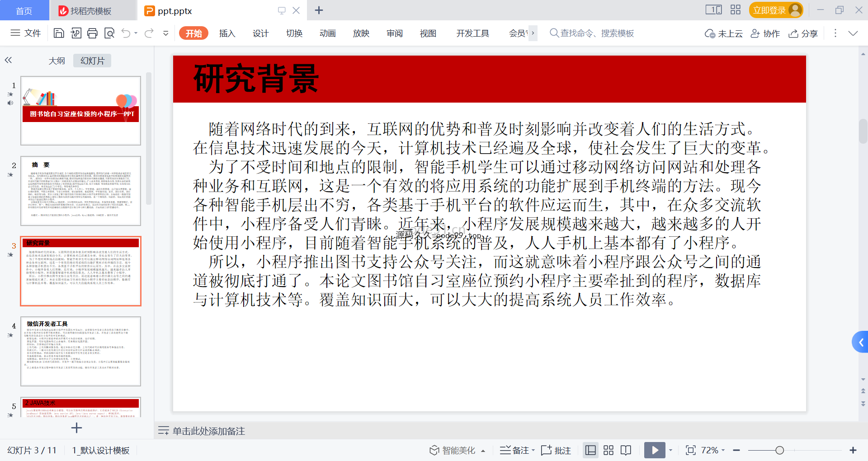Click the search commands field
The width and height of the screenshot is (868, 461).
pos(592,33)
